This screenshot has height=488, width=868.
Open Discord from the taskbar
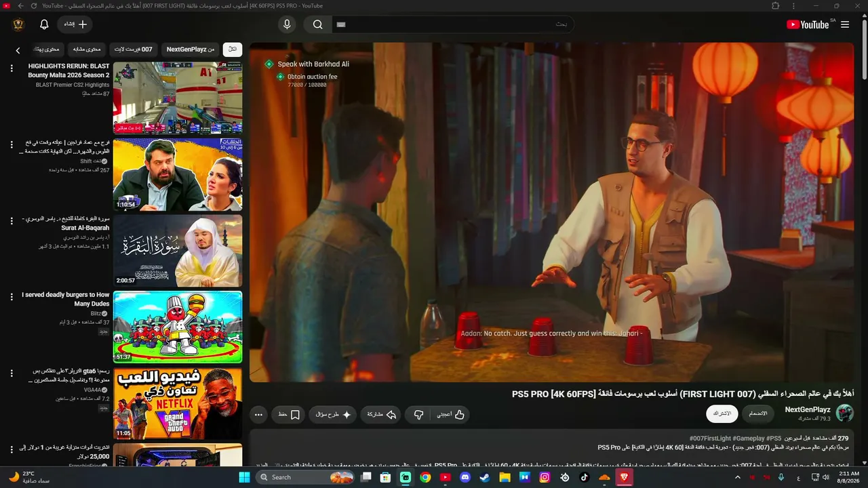465,477
